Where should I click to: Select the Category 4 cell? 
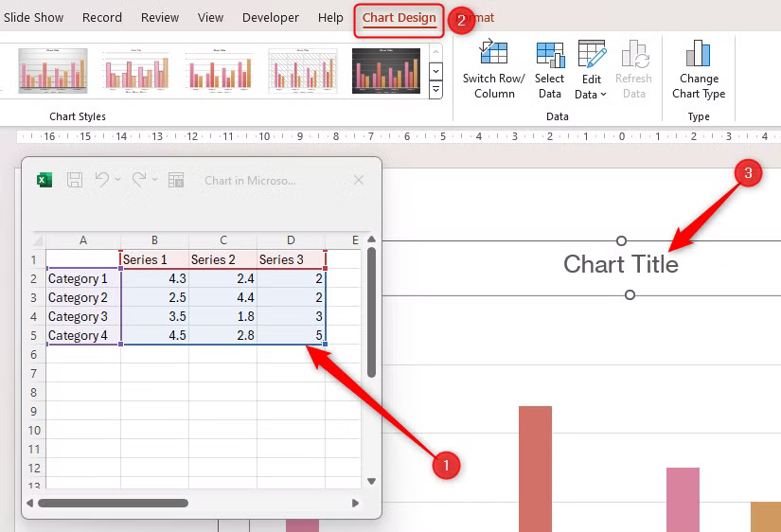83,335
